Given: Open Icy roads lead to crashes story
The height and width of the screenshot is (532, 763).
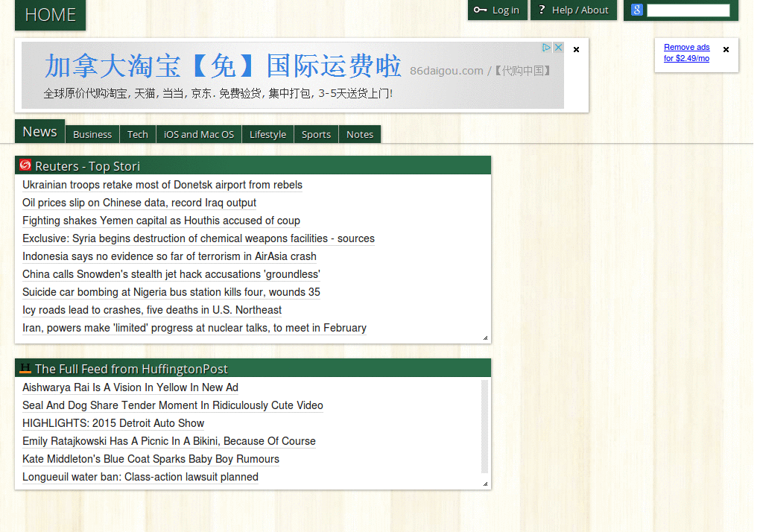Looking at the screenshot, I should click(x=152, y=310).
